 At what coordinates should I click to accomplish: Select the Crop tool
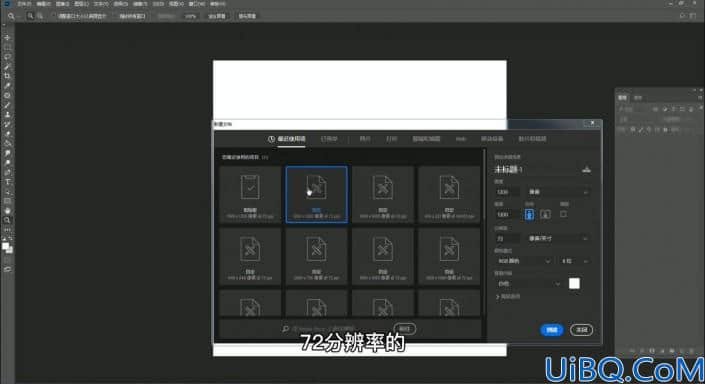[7, 76]
